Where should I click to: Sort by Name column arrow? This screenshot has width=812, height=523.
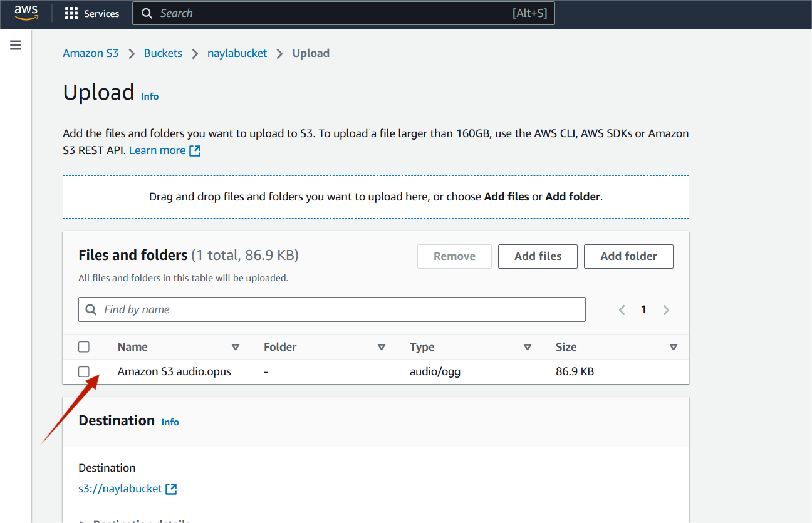coord(236,347)
